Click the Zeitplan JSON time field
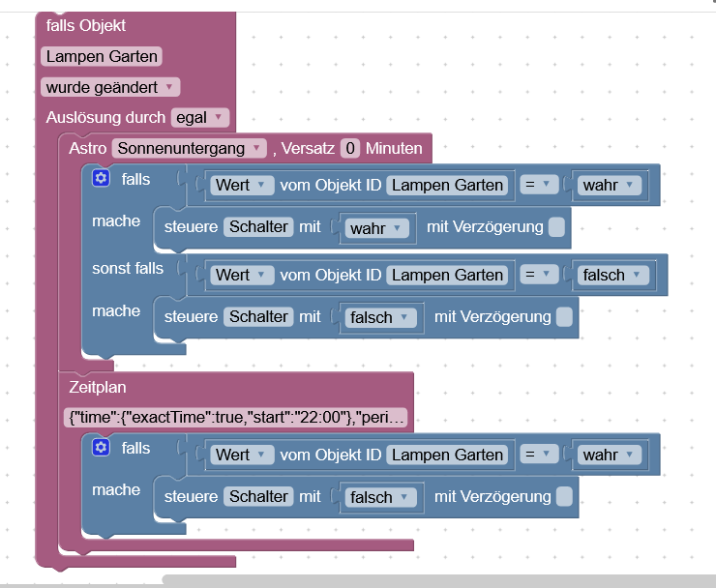The width and height of the screenshot is (716, 588). tap(236, 417)
